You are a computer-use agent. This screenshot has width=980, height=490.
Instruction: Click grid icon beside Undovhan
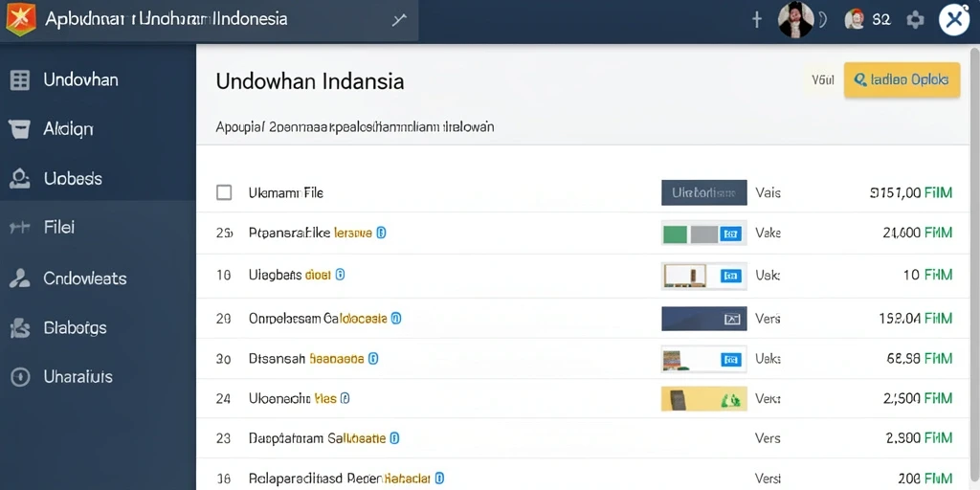[x=20, y=80]
